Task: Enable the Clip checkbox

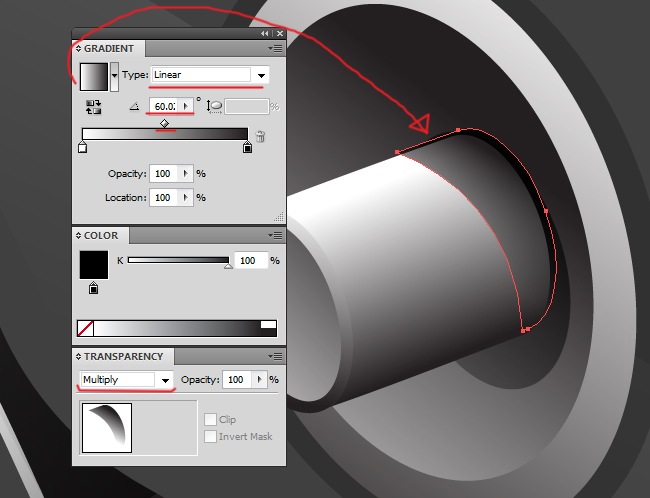Action: 211,420
